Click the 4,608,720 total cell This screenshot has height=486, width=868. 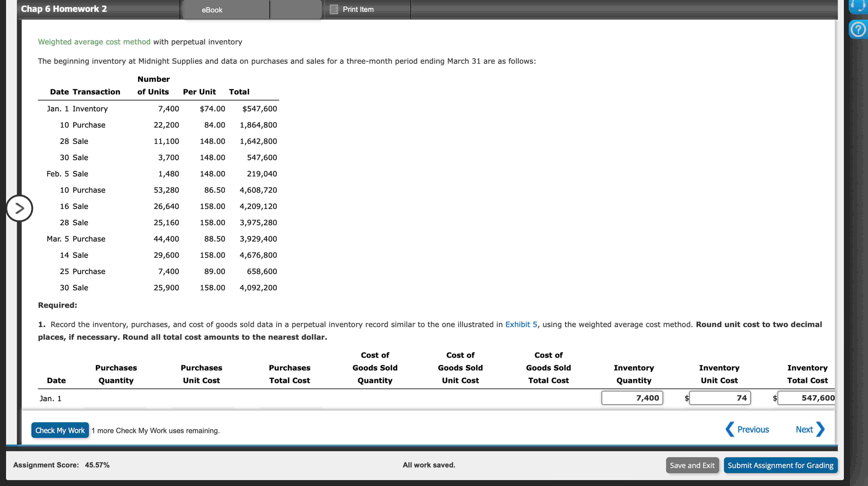tap(258, 190)
